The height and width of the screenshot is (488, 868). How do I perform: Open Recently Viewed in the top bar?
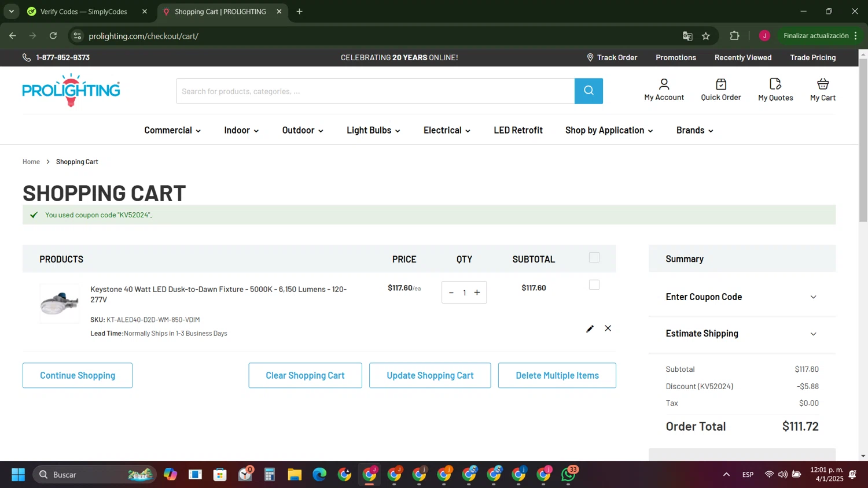pyautogui.click(x=743, y=58)
